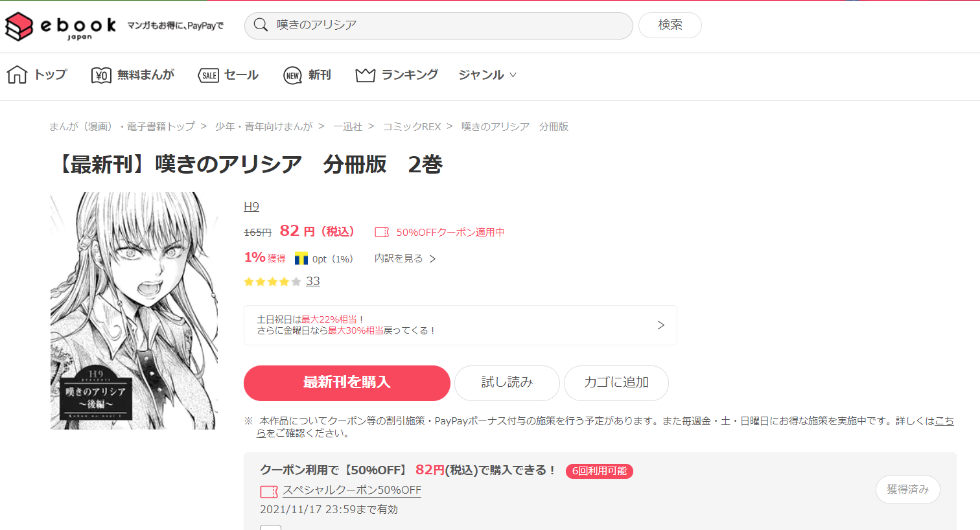Click the 82円（税込） price text
Viewport: 980px width, 530px height.
click(318, 231)
